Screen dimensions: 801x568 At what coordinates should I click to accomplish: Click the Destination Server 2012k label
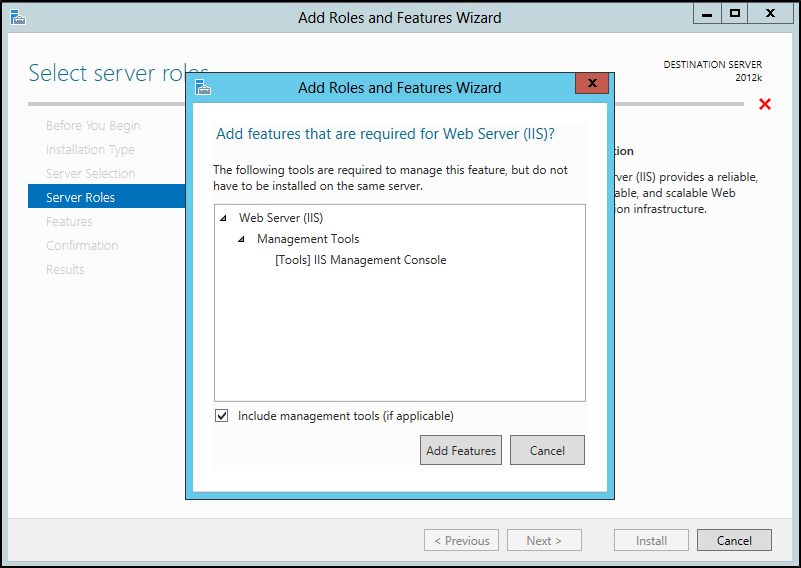coord(713,71)
